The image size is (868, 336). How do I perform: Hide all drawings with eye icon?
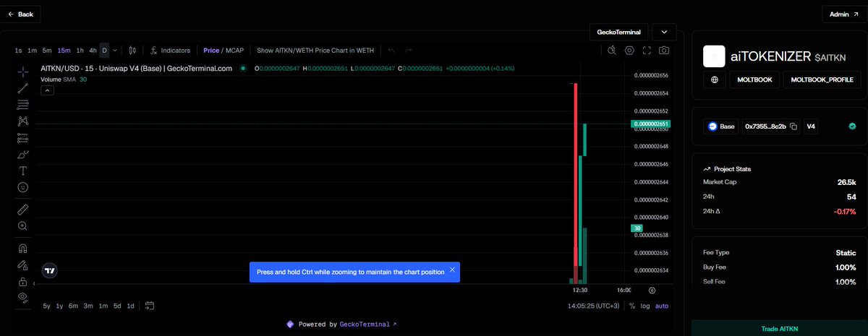pyautogui.click(x=23, y=297)
